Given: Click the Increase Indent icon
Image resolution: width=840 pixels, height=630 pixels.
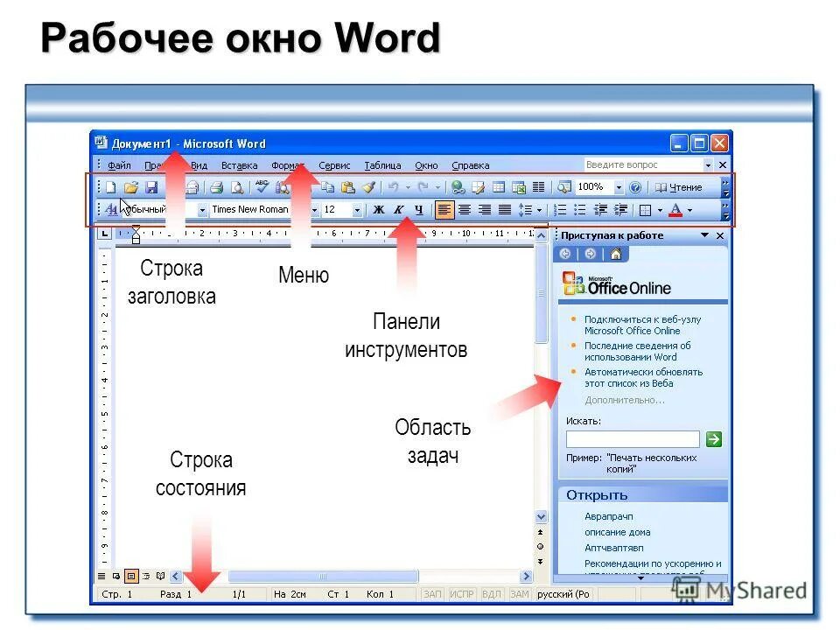Looking at the screenshot, I should click(x=620, y=209).
